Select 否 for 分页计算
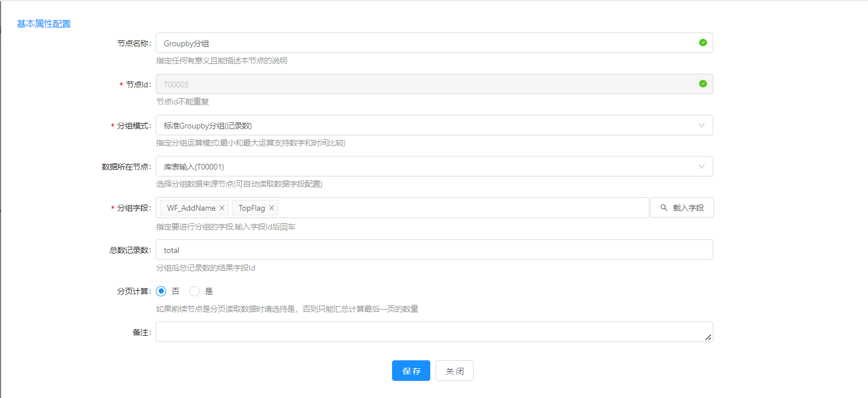Viewport: 868px width, 398px height. [161, 291]
